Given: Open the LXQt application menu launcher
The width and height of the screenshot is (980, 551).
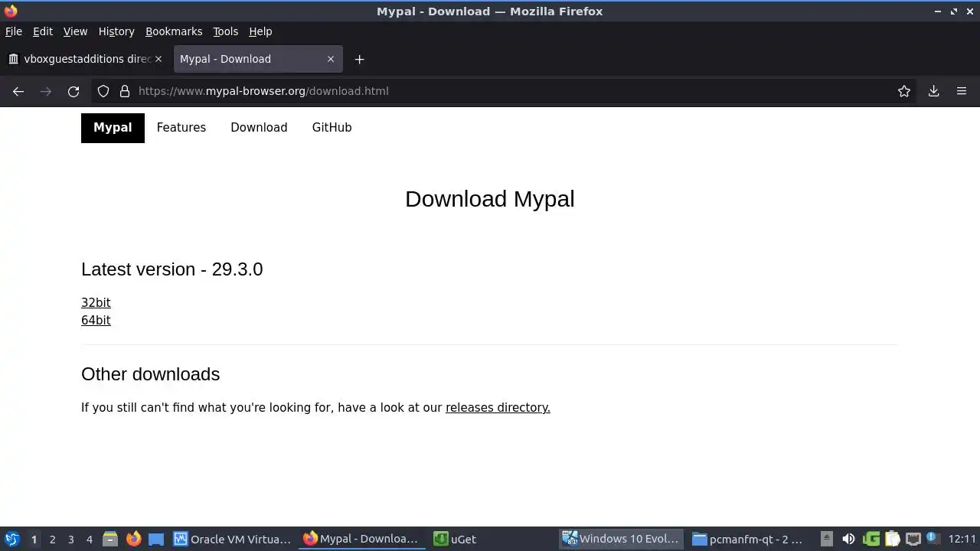Looking at the screenshot, I should 11,539.
